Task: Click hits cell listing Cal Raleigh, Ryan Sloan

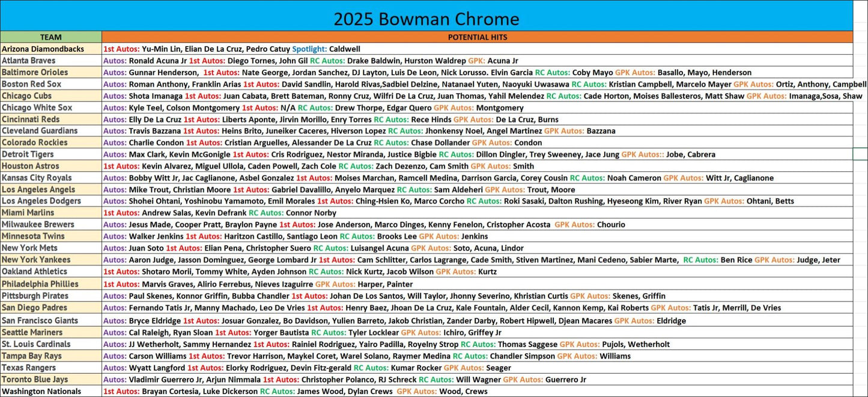Action: coord(478,332)
